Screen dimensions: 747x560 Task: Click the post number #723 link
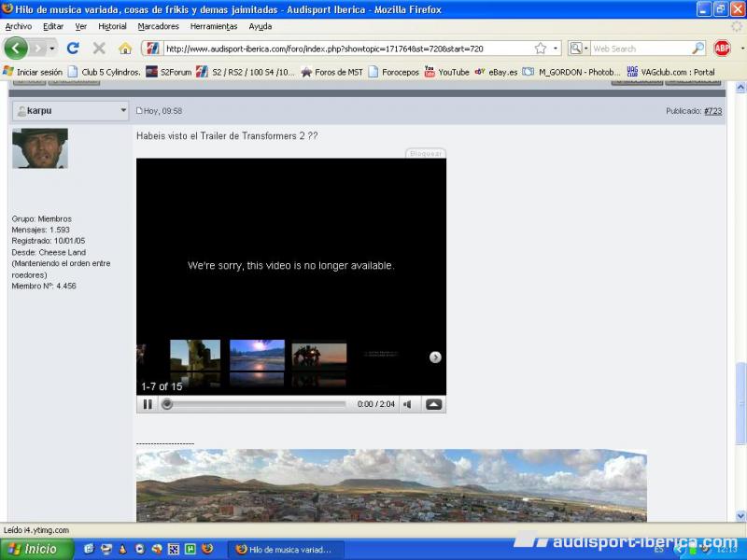point(712,111)
